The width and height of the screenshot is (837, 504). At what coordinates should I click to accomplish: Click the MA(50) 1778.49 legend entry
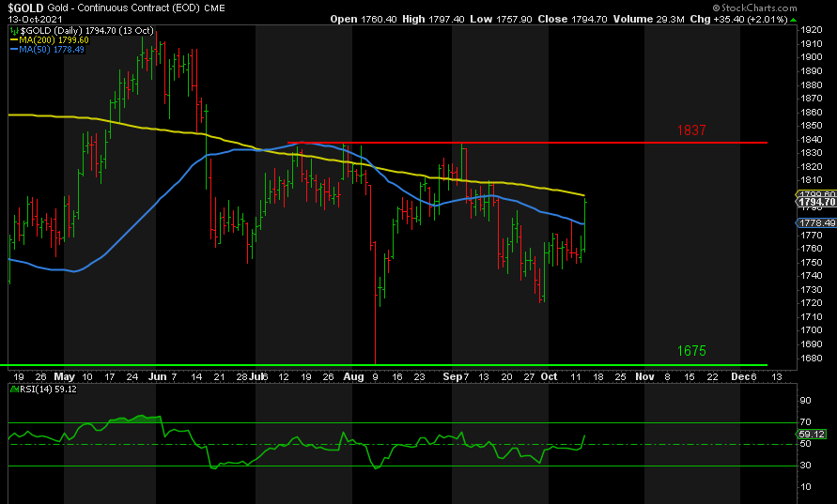tap(47, 50)
